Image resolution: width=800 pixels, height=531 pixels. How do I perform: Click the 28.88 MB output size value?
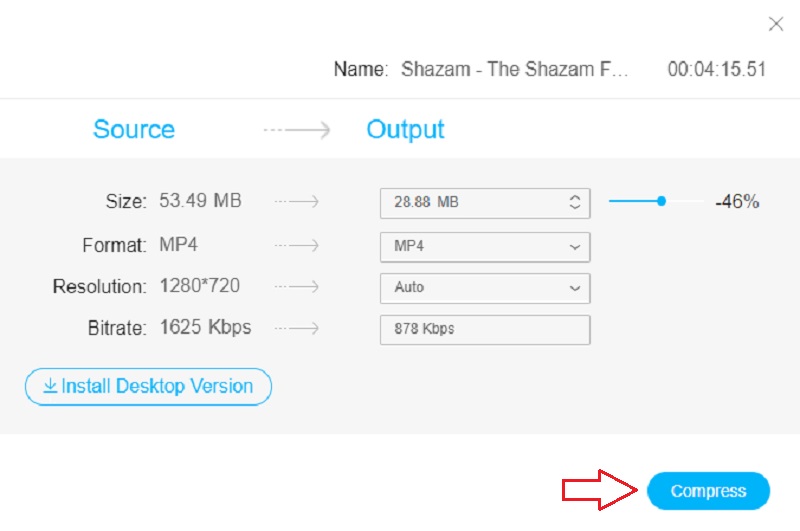(427, 202)
